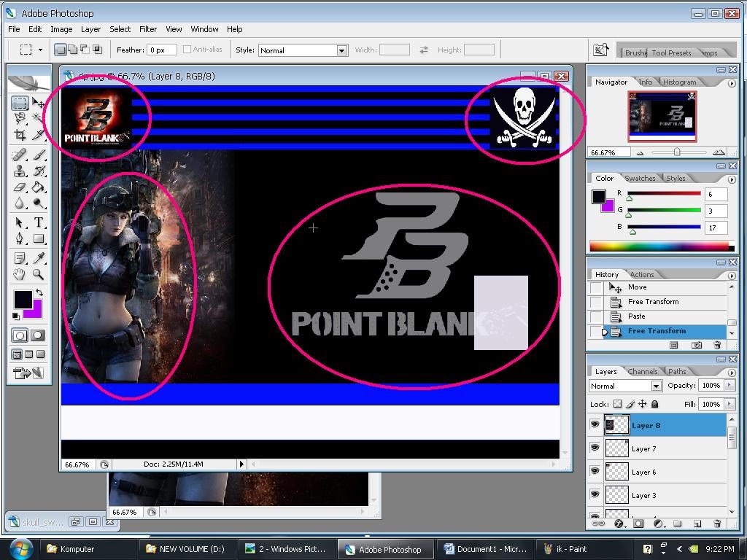Open the Image menu
Screen dimensions: 747x560
point(61,29)
